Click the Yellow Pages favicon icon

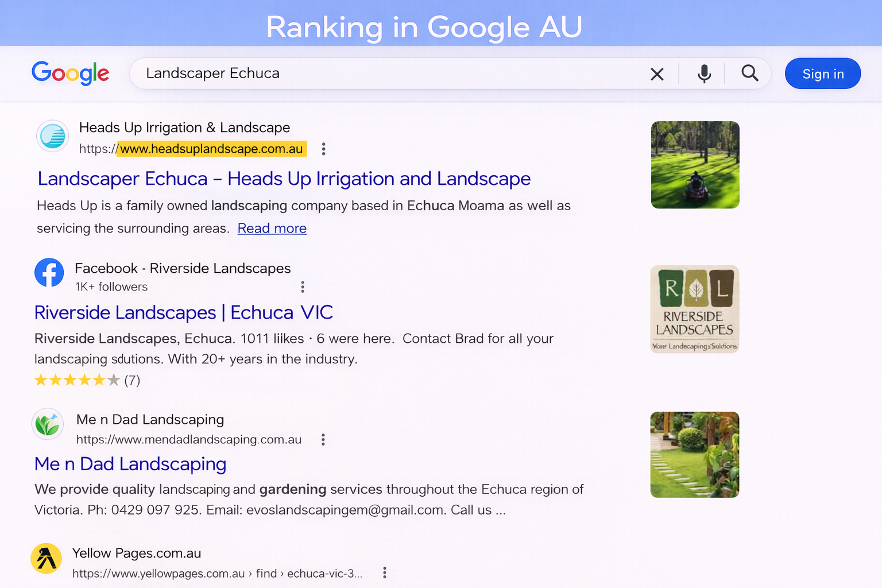click(46, 559)
